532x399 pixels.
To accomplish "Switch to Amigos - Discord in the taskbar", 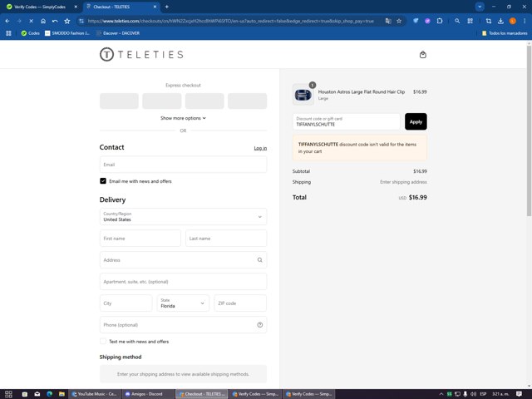I will [x=148, y=394].
